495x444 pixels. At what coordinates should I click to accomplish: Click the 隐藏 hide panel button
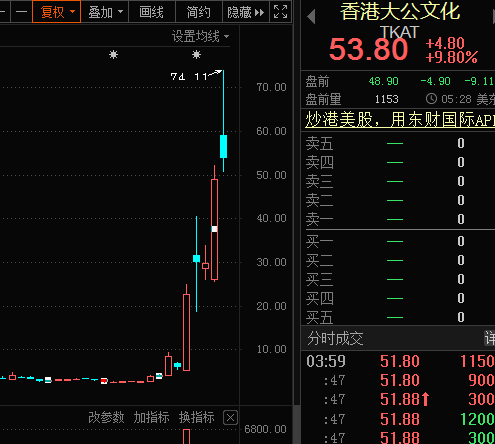[246, 12]
